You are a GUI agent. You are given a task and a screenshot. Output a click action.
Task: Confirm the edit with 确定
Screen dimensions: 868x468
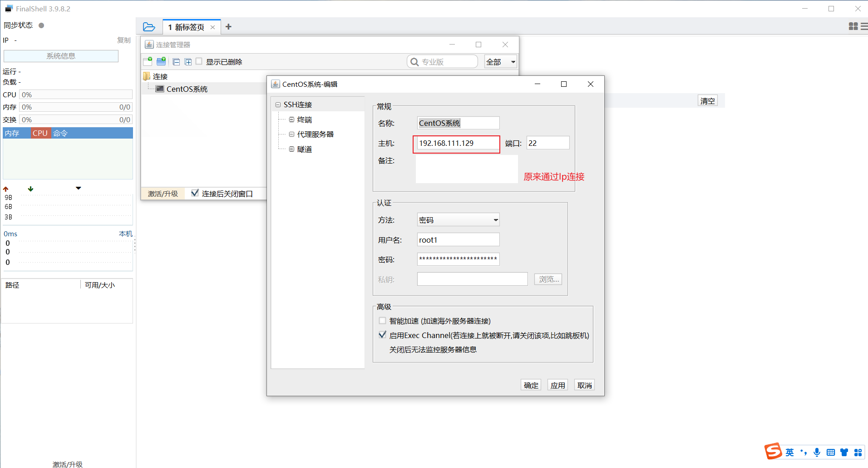pyautogui.click(x=531, y=385)
